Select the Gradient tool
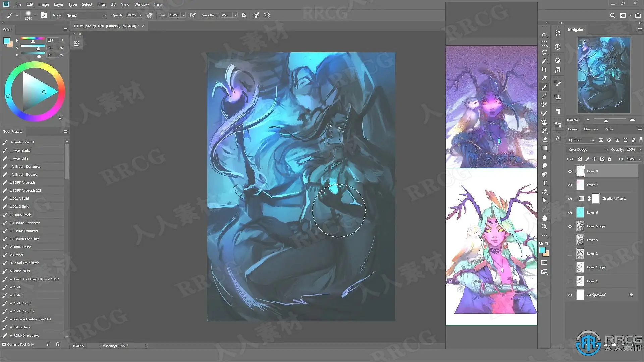 pyautogui.click(x=544, y=148)
